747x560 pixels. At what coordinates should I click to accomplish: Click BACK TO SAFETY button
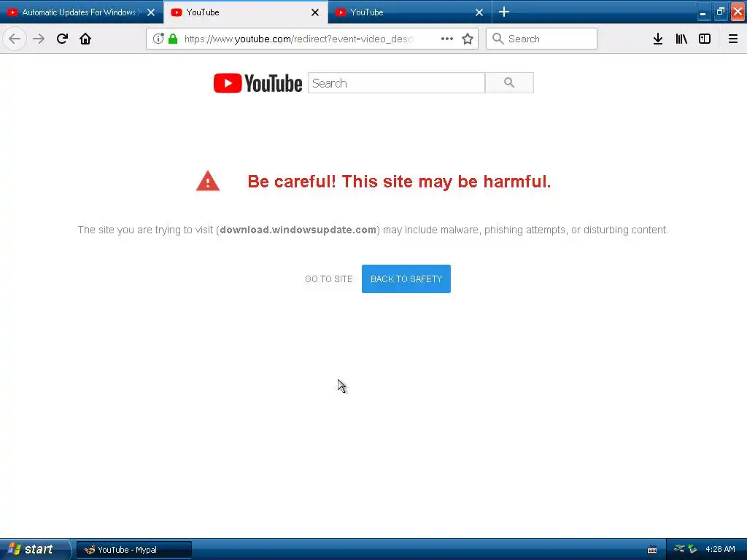[x=406, y=279]
